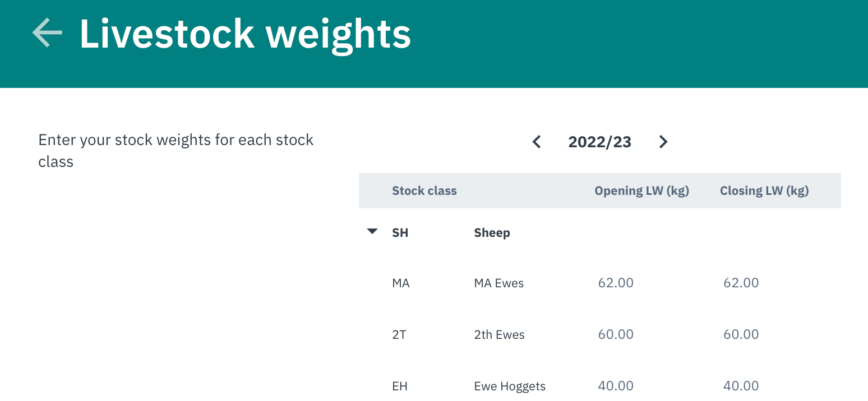The width and height of the screenshot is (868, 401).
Task: Select the right navigation arrow beside 2022/23
Action: coord(663,142)
